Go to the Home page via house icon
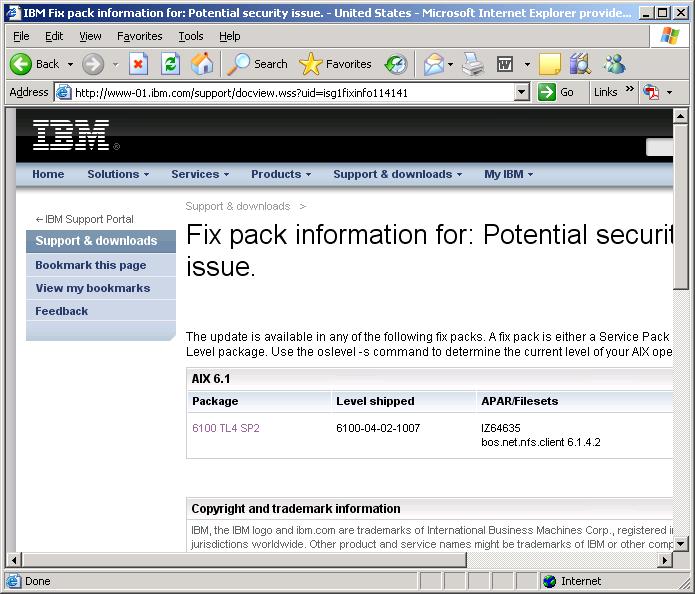Screen dimensions: 695x594 [202, 63]
